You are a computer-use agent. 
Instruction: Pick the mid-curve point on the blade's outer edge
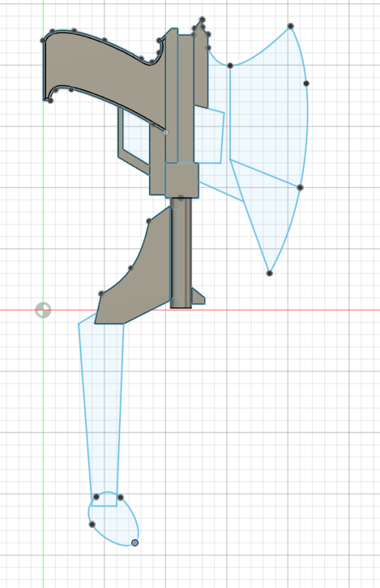306,84
